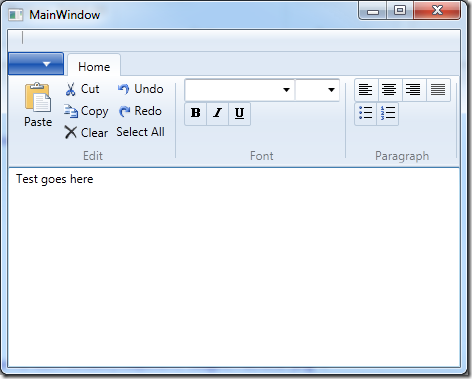Click the Clear button with X icon
The image size is (472, 379).
(86, 133)
